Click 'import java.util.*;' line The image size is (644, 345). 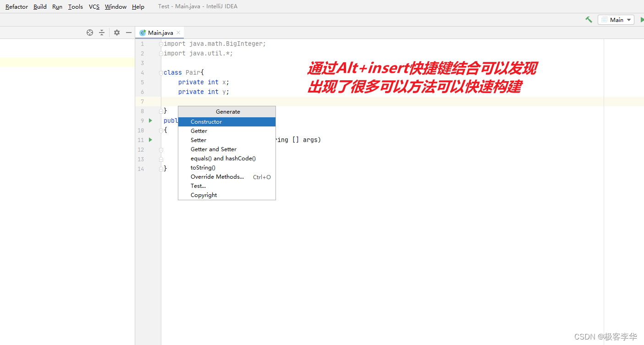coord(198,54)
